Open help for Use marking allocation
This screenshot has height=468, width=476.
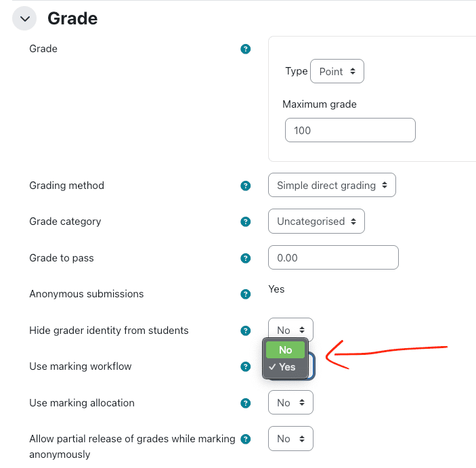246,403
